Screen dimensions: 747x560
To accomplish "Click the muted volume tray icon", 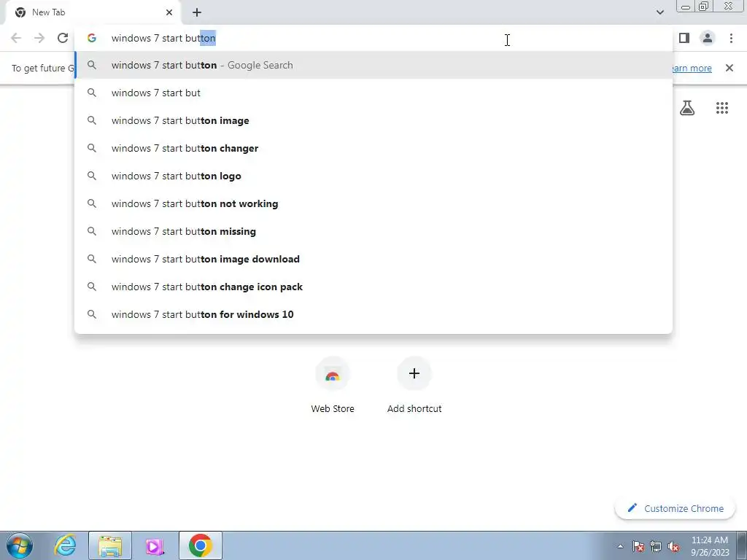I will pos(673,546).
